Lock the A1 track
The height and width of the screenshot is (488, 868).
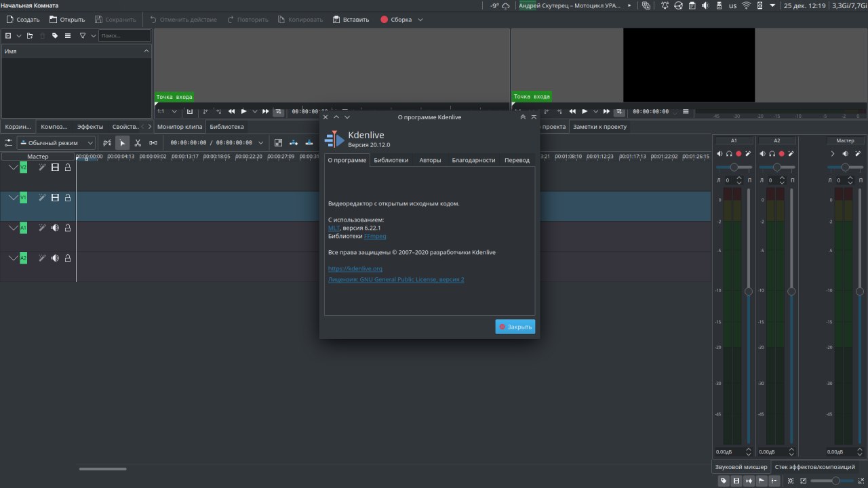(x=68, y=228)
